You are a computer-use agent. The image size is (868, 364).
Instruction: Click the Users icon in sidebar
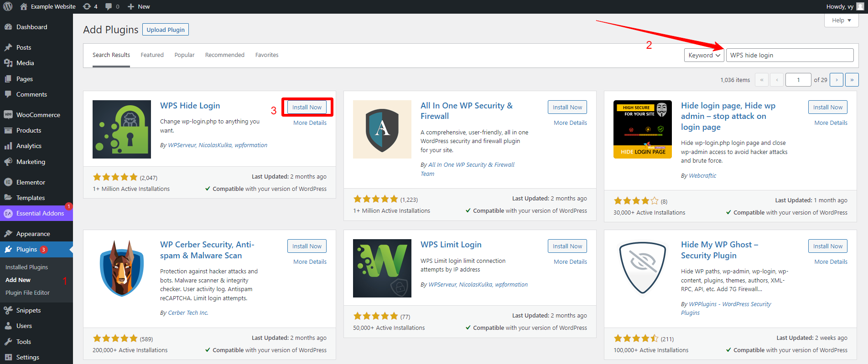tap(8, 326)
